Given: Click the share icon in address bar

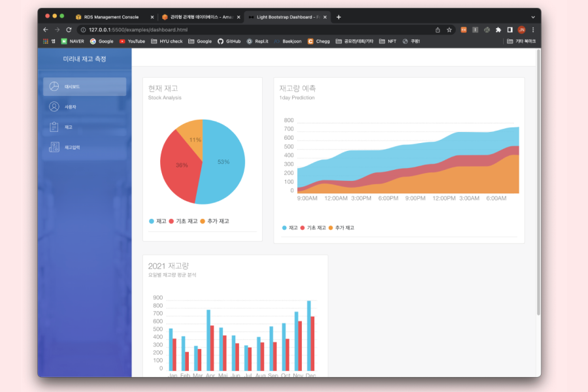Looking at the screenshot, I should tap(438, 30).
